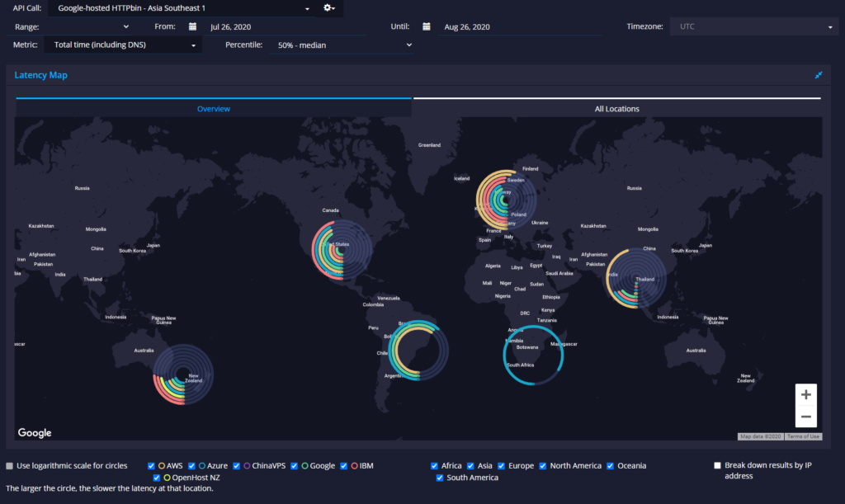Click the Saudi Arabia label on the map

559,273
